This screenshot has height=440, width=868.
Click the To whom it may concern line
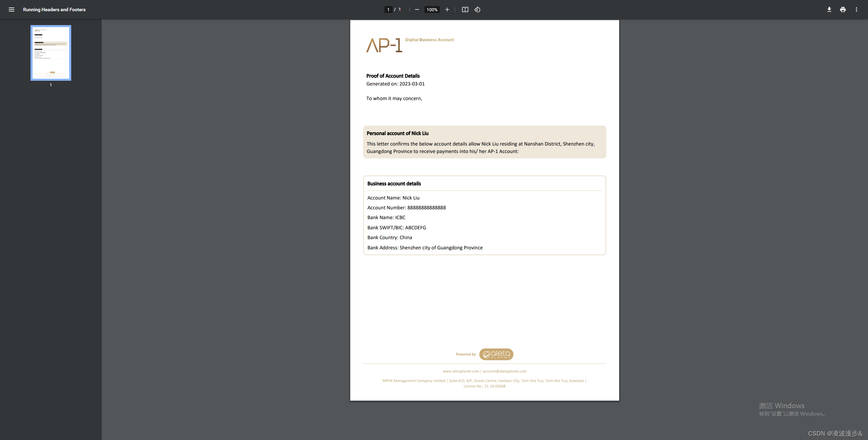[x=394, y=98]
